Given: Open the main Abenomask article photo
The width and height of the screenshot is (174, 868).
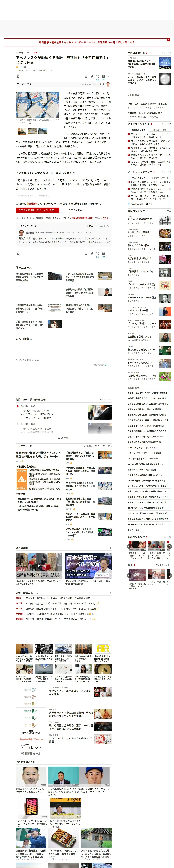Looking at the screenshot, I should [x=38, y=104].
